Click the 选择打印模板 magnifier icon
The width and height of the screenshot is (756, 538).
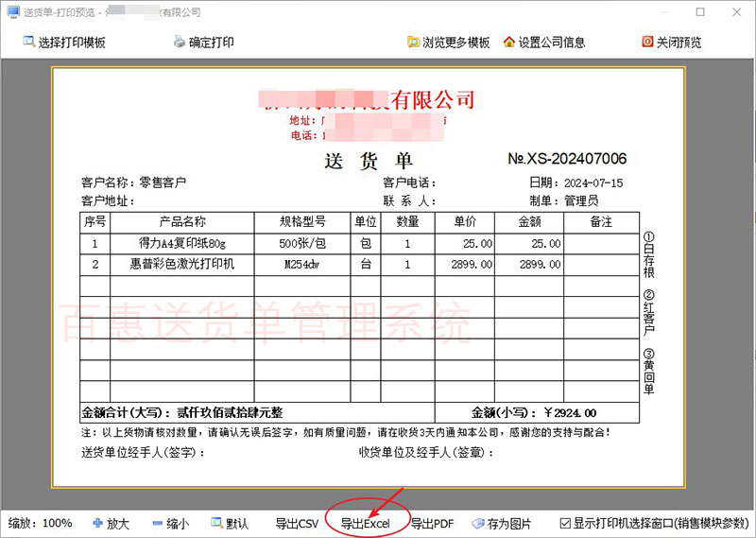pos(29,42)
